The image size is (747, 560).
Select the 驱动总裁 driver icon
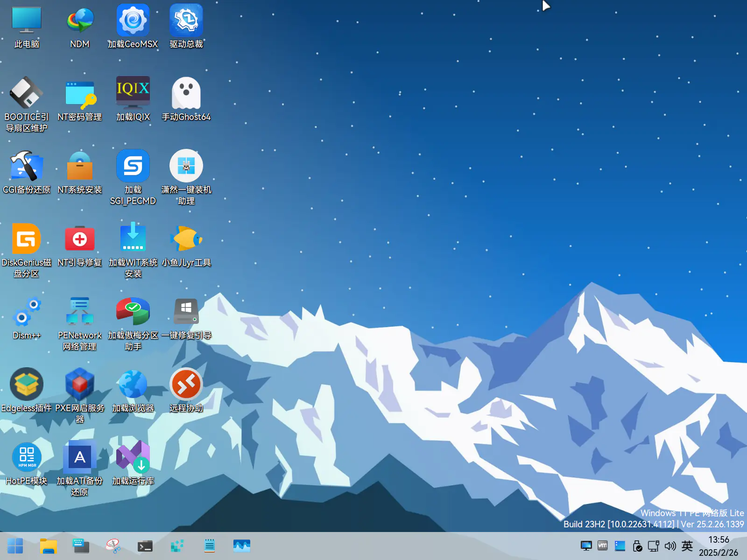coord(186,21)
